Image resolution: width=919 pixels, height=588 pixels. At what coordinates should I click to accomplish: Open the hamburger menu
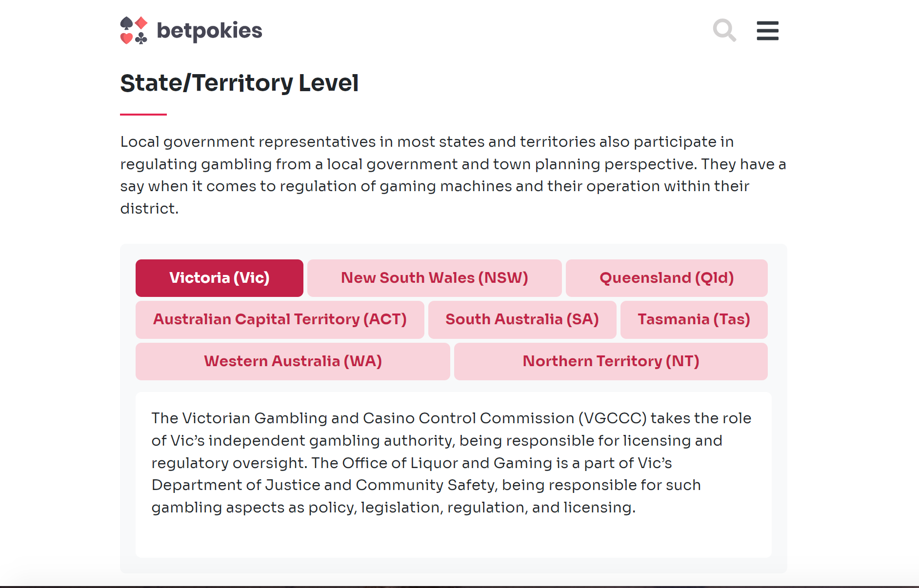767,30
